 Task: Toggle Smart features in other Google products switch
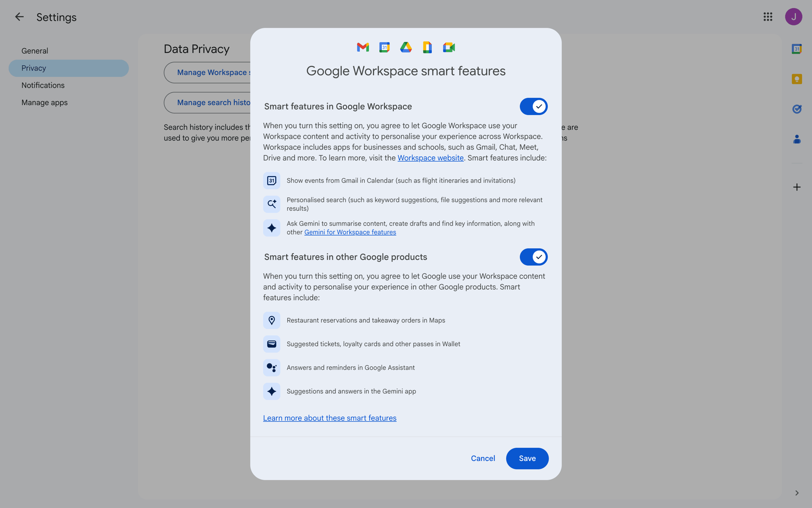(534, 257)
